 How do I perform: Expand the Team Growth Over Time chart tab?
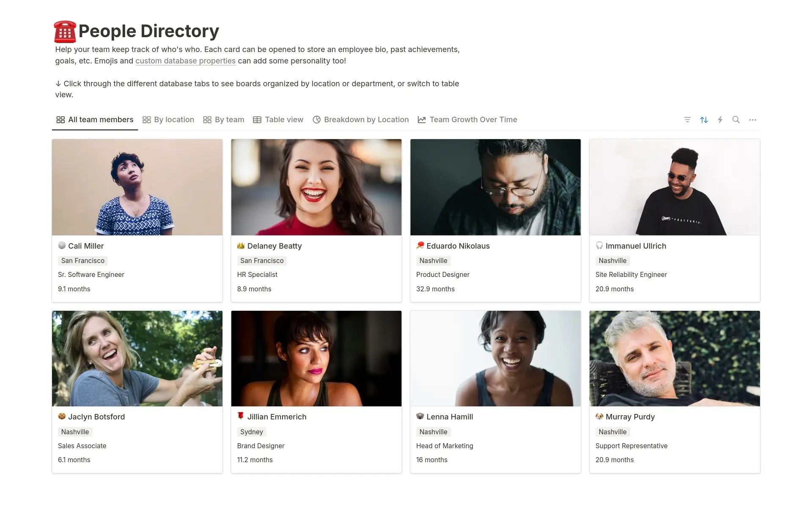tap(473, 119)
